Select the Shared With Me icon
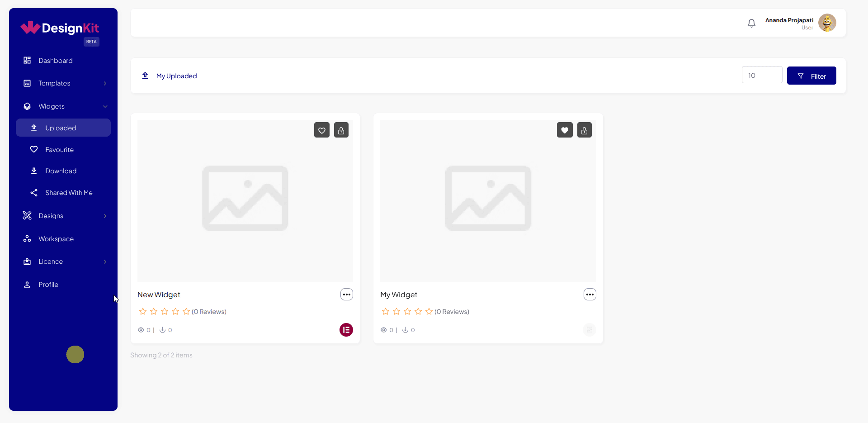 tap(33, 192)
